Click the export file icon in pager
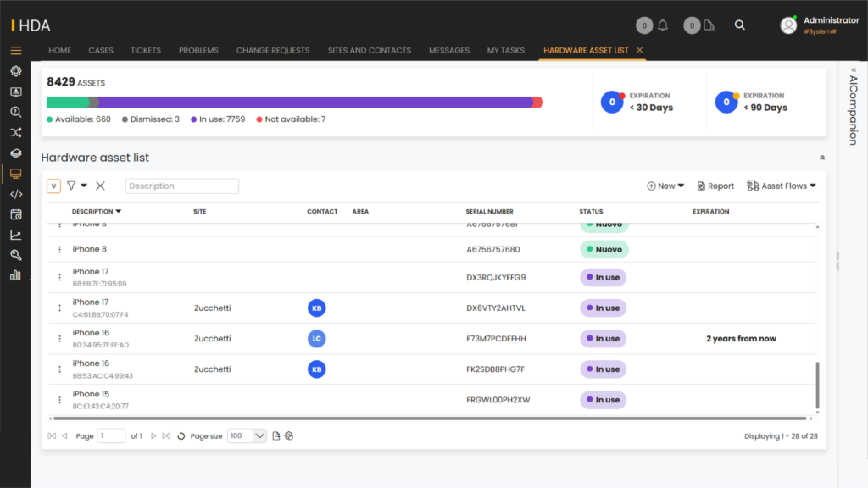 pyautogui.click(x=275, y=436)
